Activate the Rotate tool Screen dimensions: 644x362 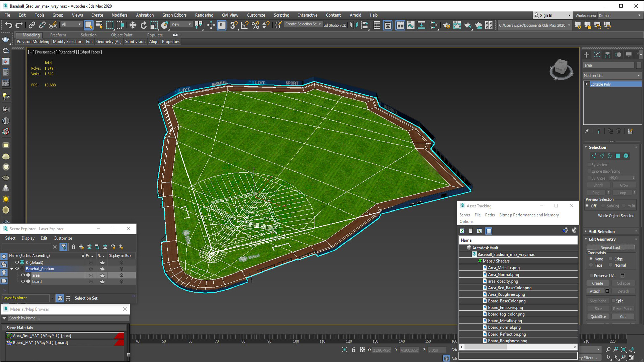(x=144, y=25)
